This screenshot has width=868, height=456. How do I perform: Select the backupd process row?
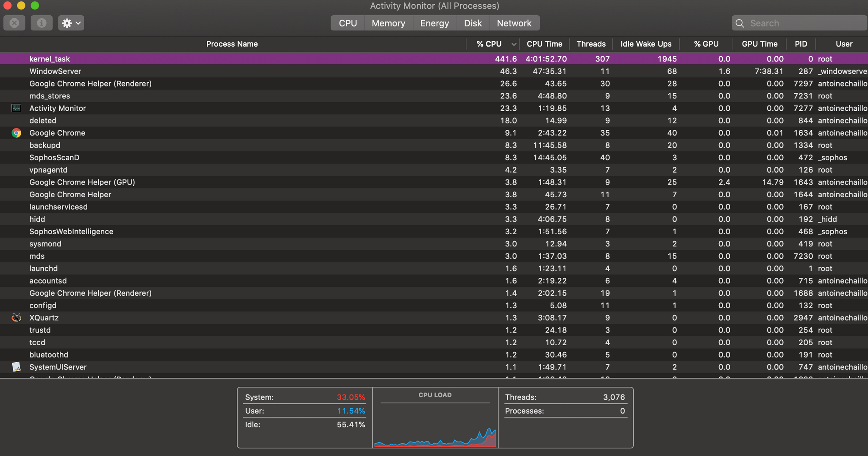tap(434, 145)
